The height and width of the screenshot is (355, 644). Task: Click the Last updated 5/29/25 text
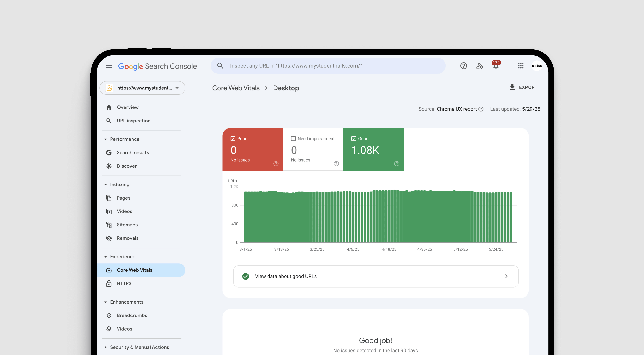tap(515, 109)
